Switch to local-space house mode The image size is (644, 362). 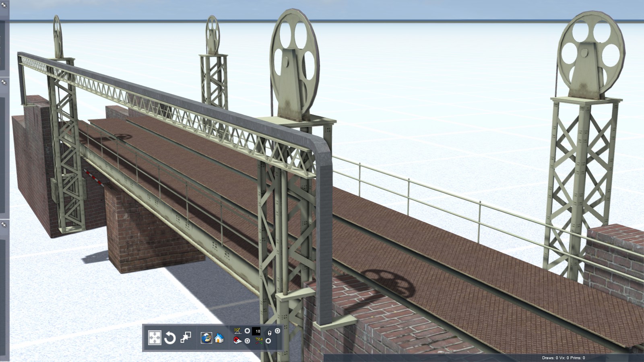pos(219,338)
